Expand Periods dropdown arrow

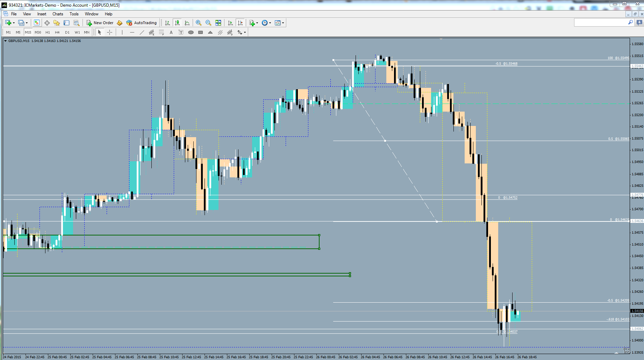pos(270,23)
